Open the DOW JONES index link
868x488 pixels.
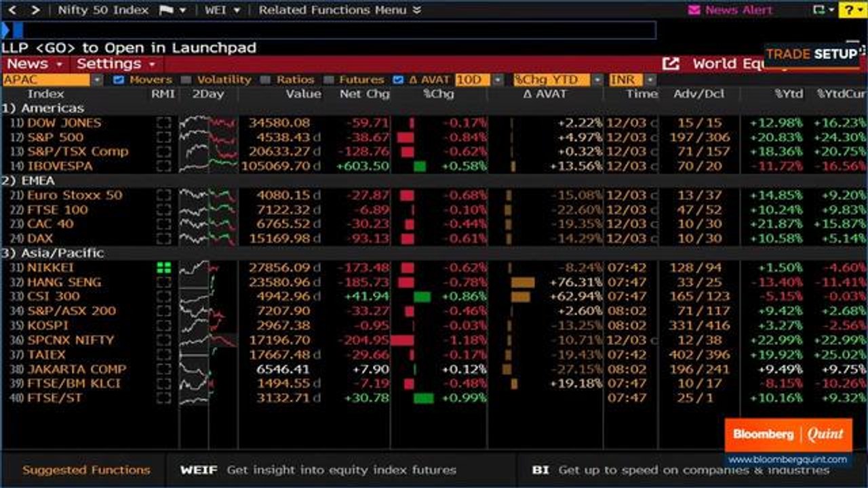(64, 123)
